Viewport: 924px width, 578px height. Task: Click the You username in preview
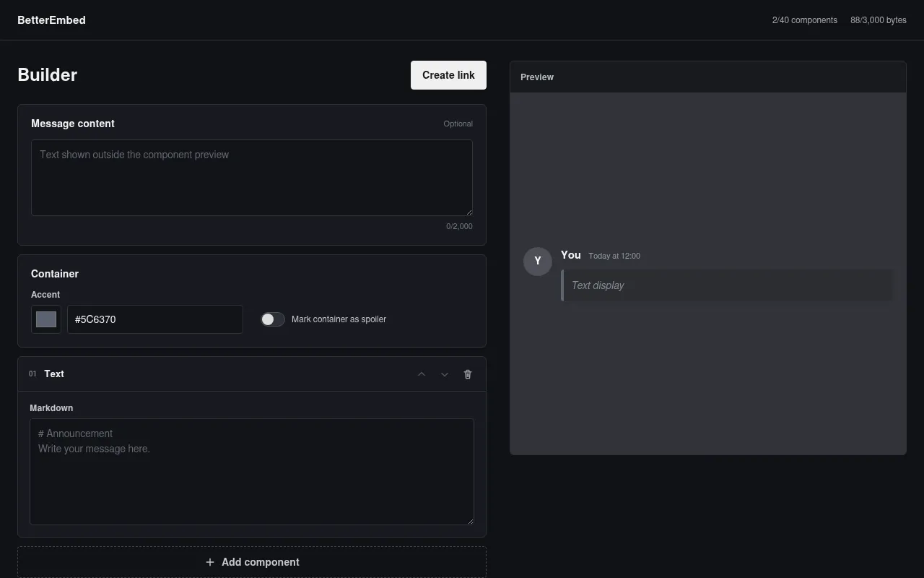571,255
